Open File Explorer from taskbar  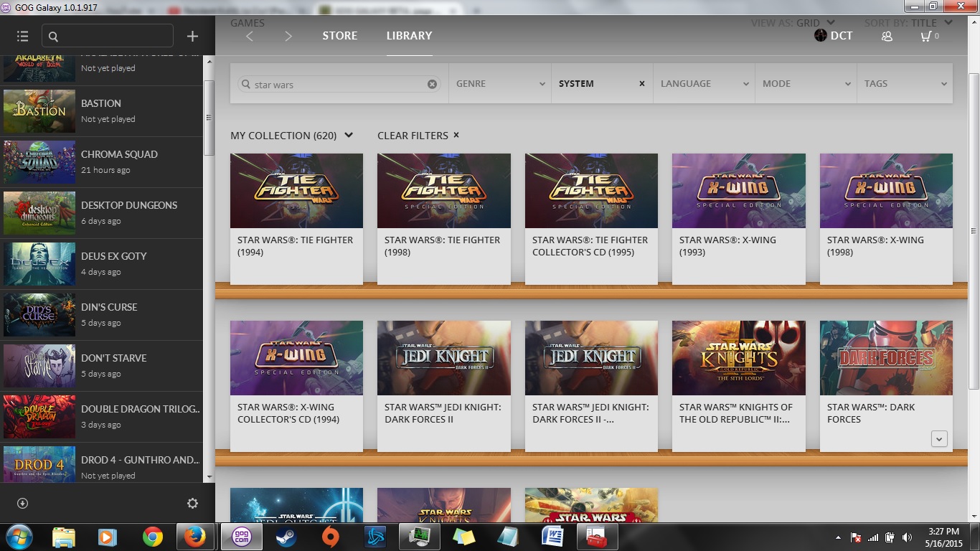(64, 537)
